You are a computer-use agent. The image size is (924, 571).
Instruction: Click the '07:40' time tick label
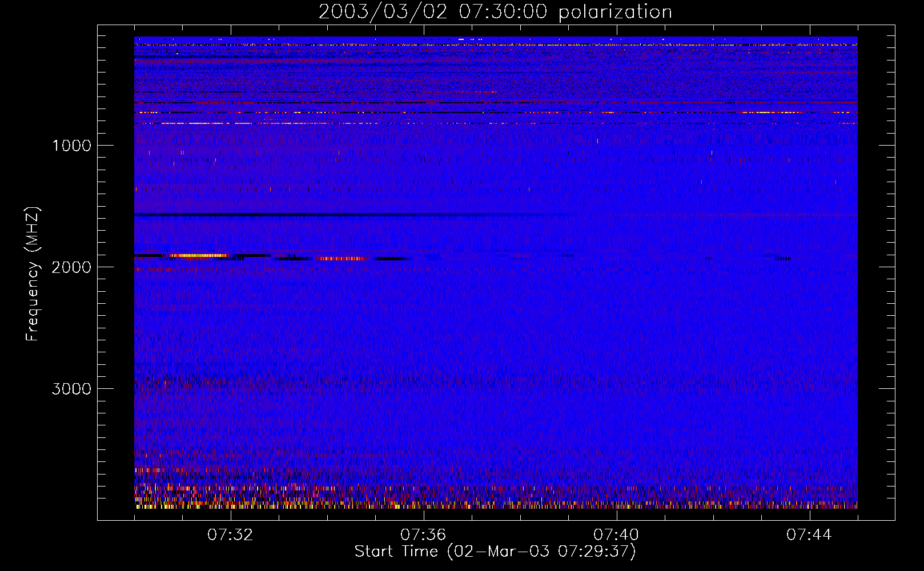[x=616, y=535]
